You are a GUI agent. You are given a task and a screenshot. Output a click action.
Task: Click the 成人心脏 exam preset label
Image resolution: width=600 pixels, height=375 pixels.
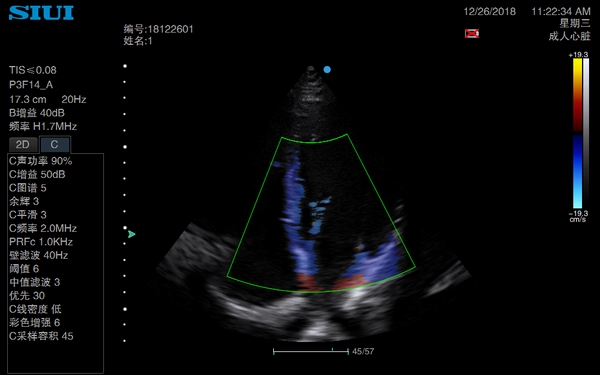point(569,36)
